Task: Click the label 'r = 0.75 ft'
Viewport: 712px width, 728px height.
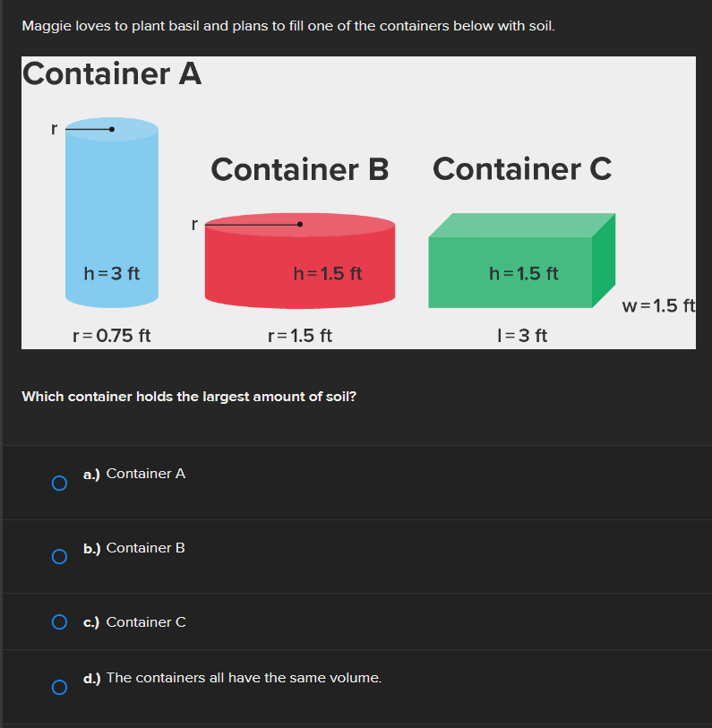Action: (111, 335)
